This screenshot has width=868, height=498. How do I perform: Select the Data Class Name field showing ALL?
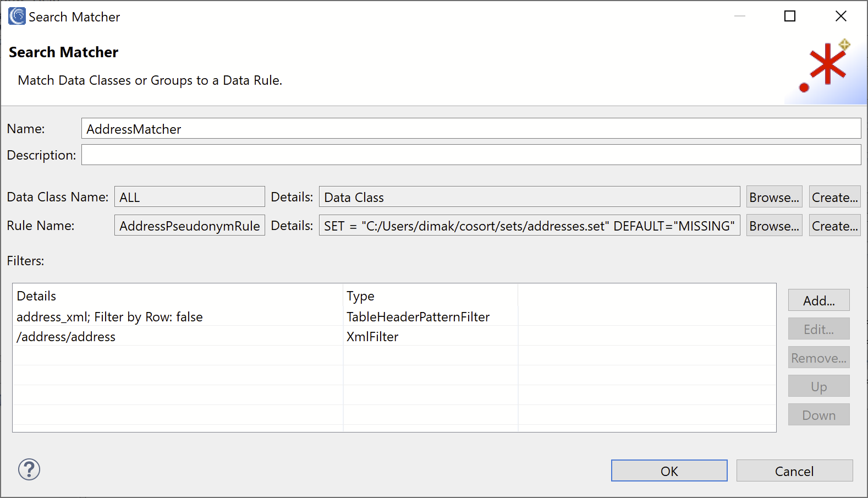click(x=189, y=196)
